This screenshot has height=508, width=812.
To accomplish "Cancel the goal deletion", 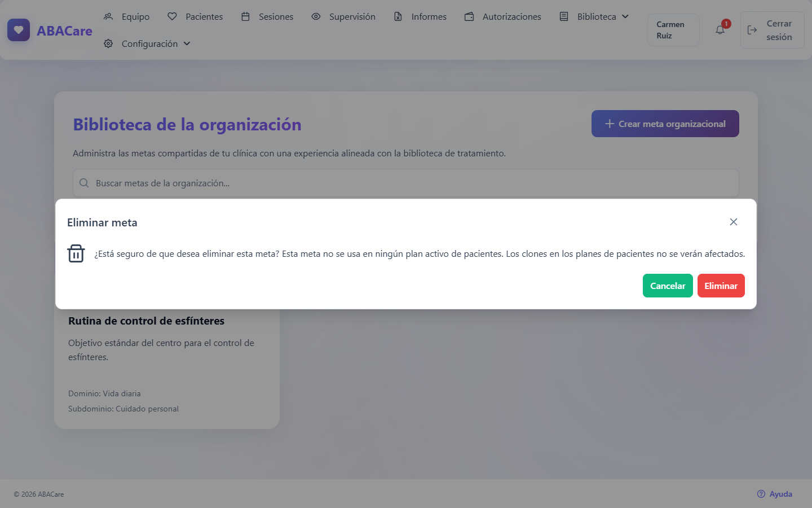I will pos(668,286).
